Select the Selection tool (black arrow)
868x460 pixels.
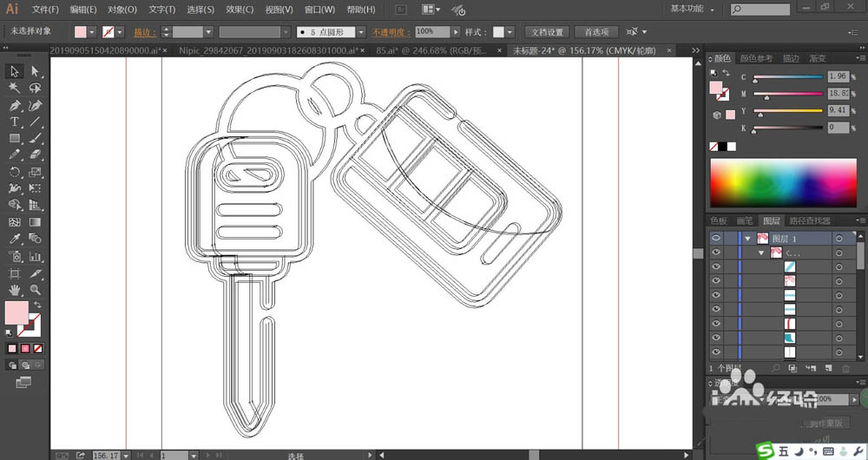click(15, 71)
